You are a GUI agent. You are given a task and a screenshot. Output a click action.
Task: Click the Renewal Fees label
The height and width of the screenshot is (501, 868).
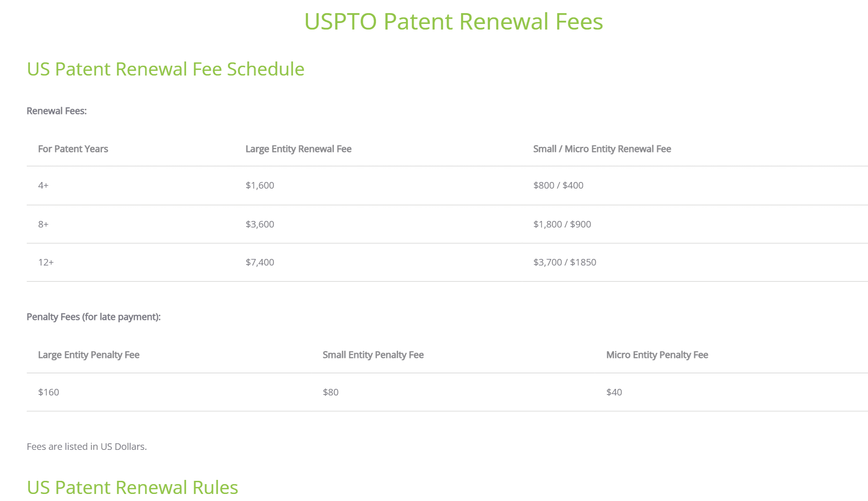click(57, 111)
